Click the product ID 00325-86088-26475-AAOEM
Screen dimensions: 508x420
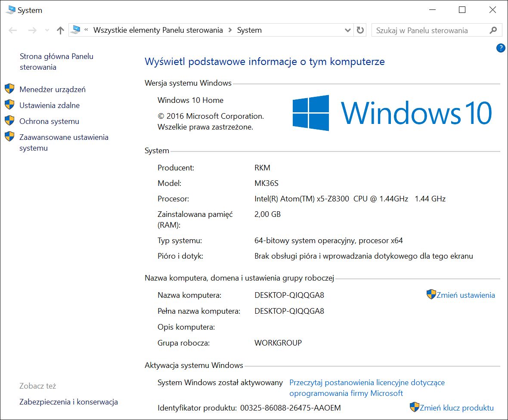tap(290, 408)
